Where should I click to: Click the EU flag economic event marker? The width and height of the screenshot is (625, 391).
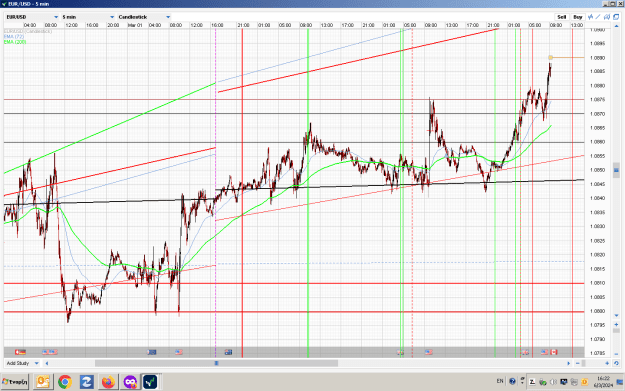click(x=152, y=352)
